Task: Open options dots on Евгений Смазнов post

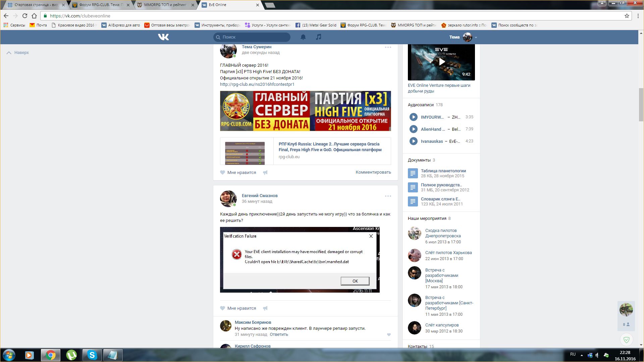Action: pyautogui.click(x=388, y=196)
